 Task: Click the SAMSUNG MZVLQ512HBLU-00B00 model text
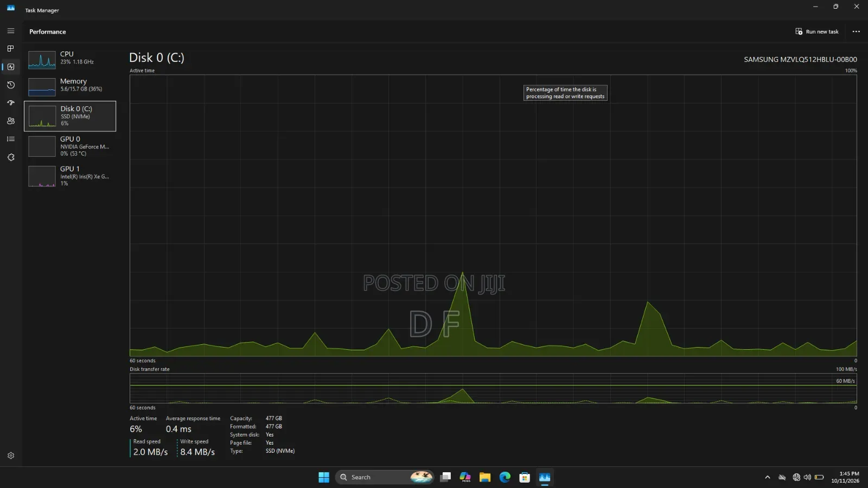pos(800,60)
